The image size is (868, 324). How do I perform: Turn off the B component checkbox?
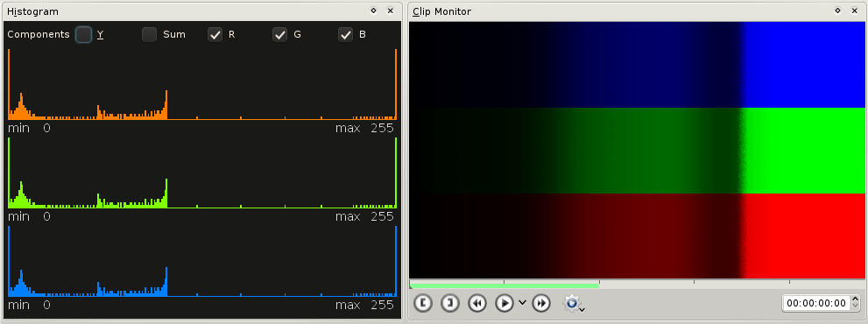[x=346, y=34]
